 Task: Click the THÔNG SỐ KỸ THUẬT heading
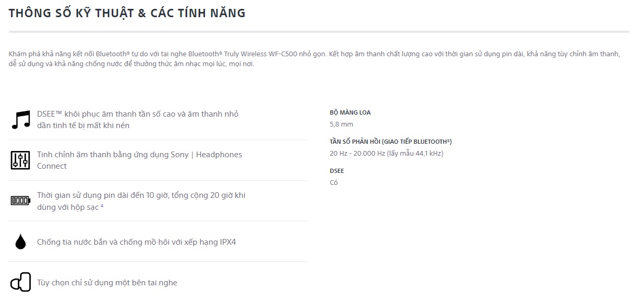(x=127, y=14)
